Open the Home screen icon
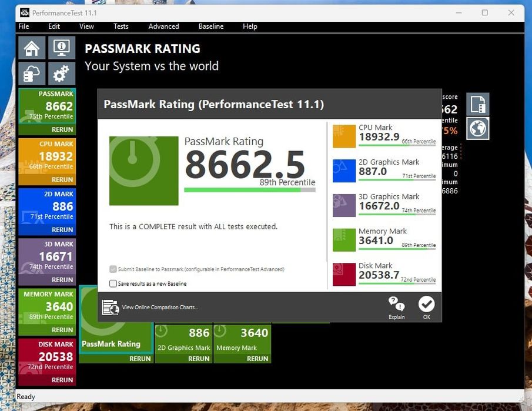The width and height of the screenshot is (532, 411). pyautogui.click(x=32, y=48)
